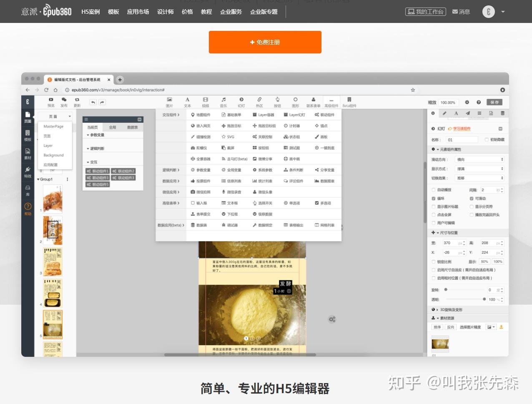Open the 滑动方向 dropdown

coord(479,159)
